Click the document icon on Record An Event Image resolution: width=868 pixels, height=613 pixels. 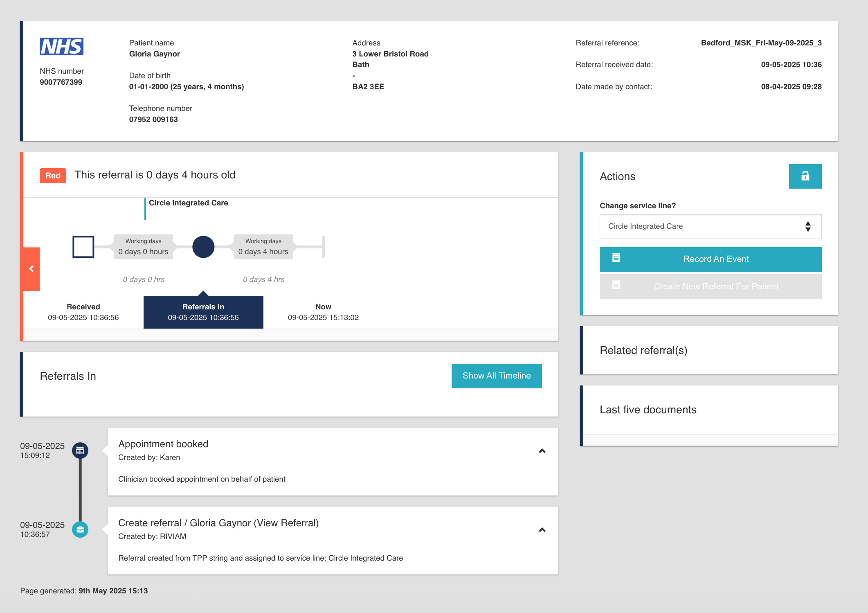click(616, 258)
